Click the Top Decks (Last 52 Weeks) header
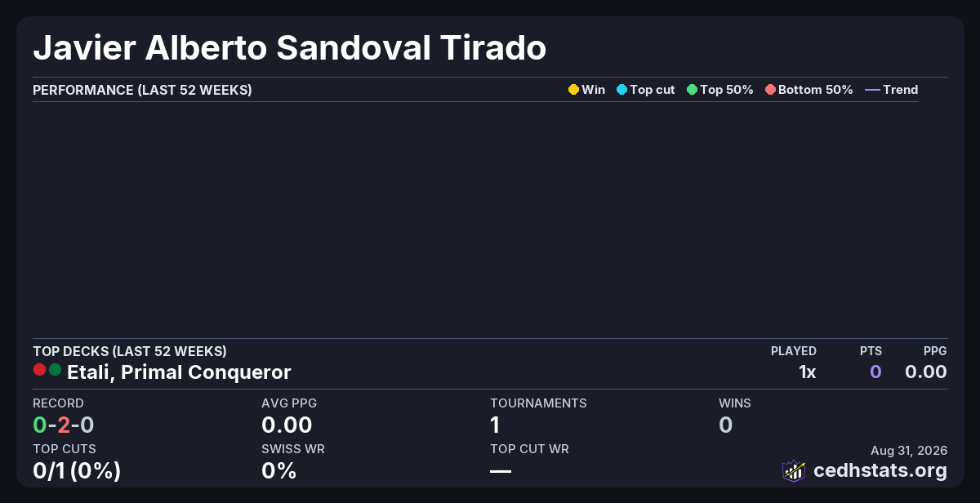The height and width of the screenshot is (503, 980). (130, 351)
